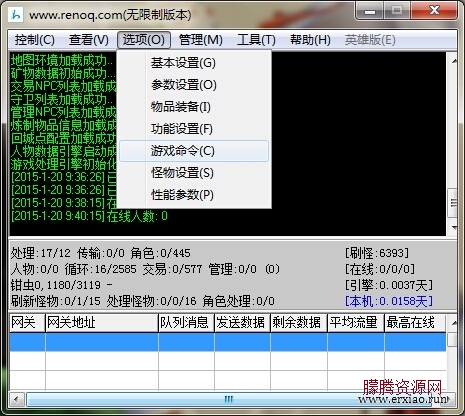Screen dimensions: 465x416
Task: Click the horizontal scrollbar thumb
Action: point(229,399)
